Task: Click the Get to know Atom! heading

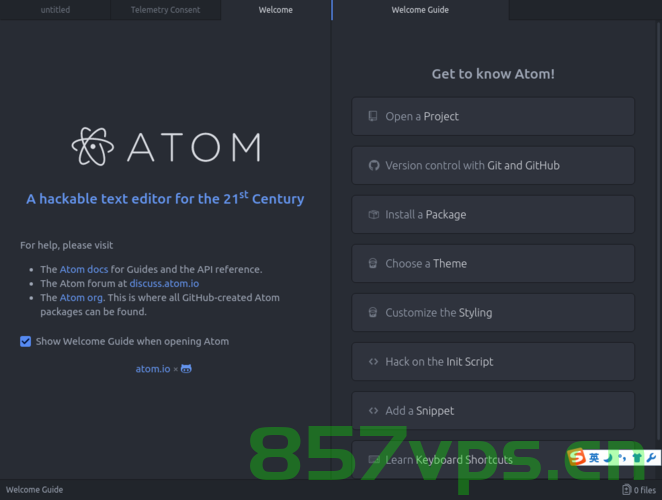Action: pos(493,74)
